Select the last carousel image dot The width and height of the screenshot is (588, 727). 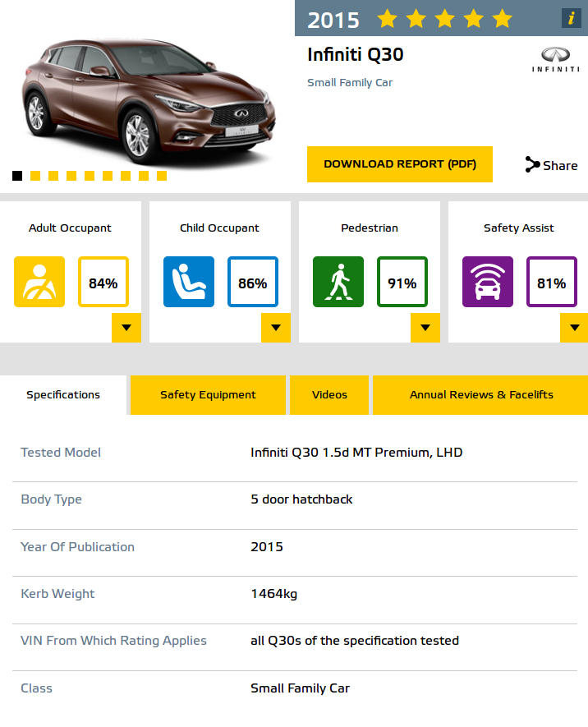(x=162, y=176)
